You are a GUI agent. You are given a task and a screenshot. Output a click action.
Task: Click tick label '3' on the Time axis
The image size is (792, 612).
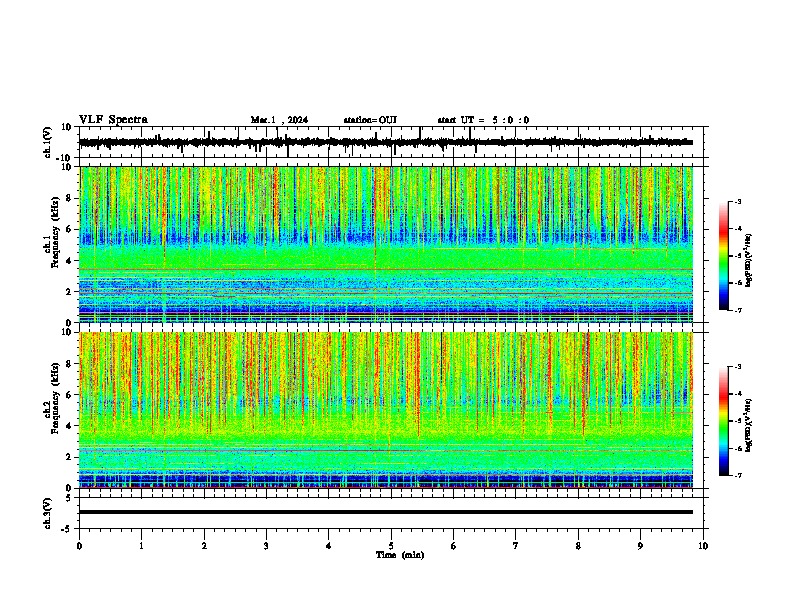[x=266, y=546]
